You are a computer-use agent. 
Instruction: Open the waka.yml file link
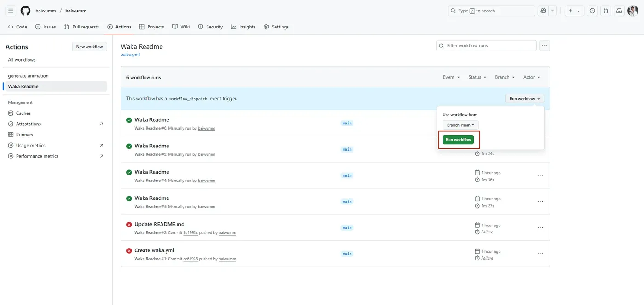pos(130,55)
